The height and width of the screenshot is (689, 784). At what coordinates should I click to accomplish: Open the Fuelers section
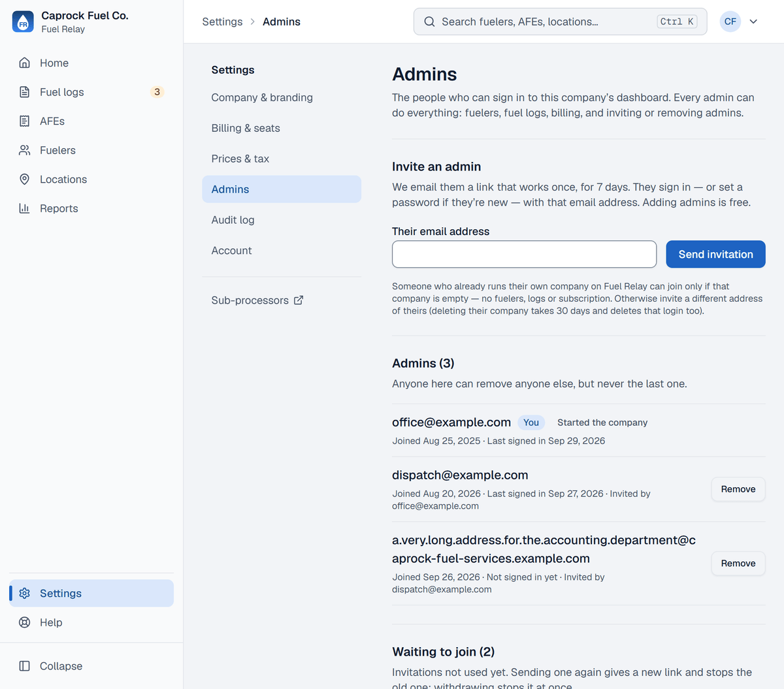pos(91,150)
